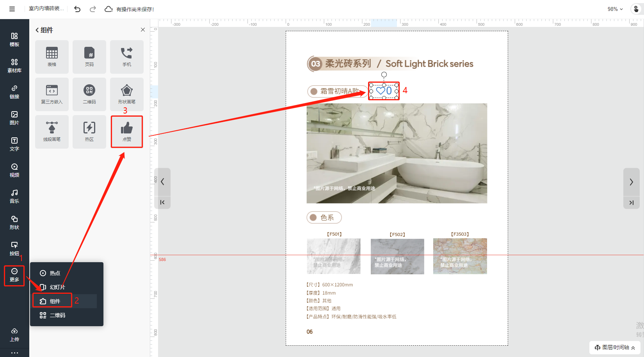
Task: Open the 模板 templates sidebar panel
Action: pyautogui.click(x=14, y=39)
